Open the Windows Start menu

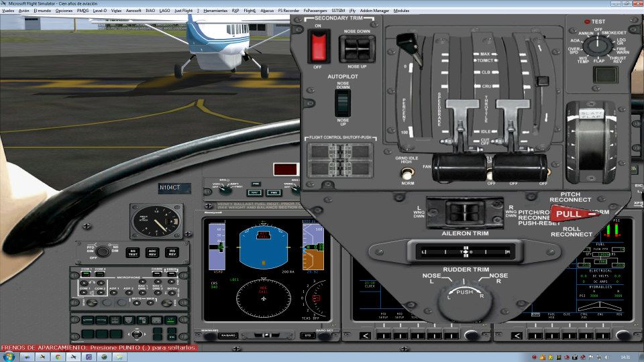coord(8,357)
